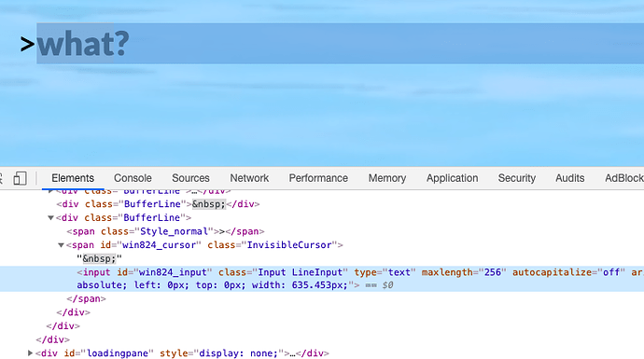644x359 pixels.
Task: Click the display: none style value
Action: coord(238,353)
